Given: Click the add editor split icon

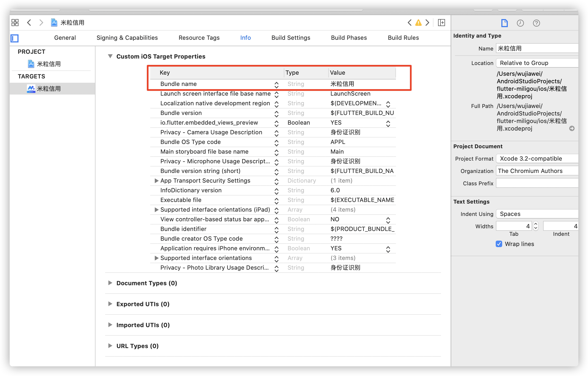Looking at the screenshot, I should 441,23.
